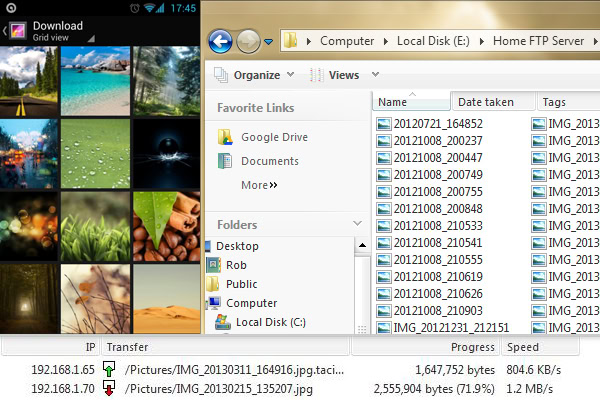
Task: Collapse the Folders pane chevron
Action: click(x=357, y=225)
